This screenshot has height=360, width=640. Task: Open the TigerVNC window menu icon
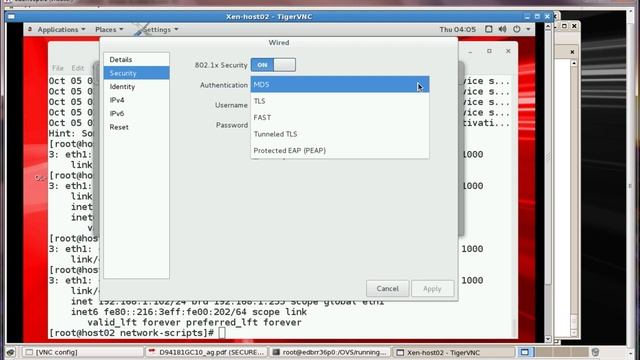click(x=11, y=17)
